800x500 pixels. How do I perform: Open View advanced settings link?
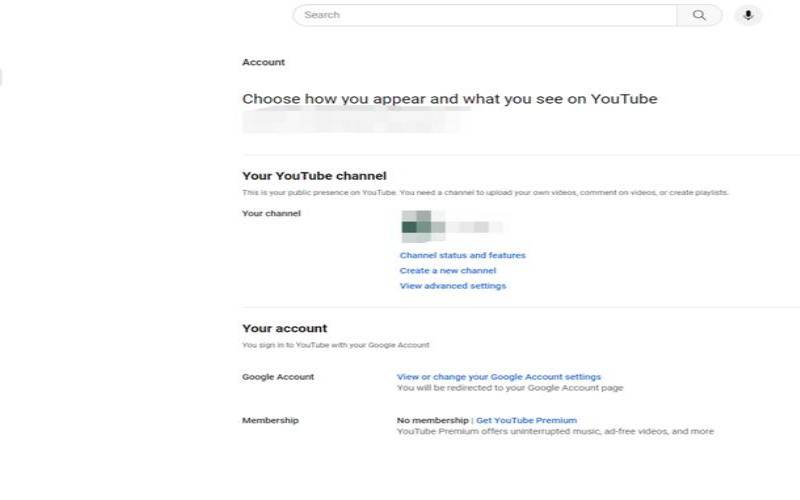tap(453, 286)
